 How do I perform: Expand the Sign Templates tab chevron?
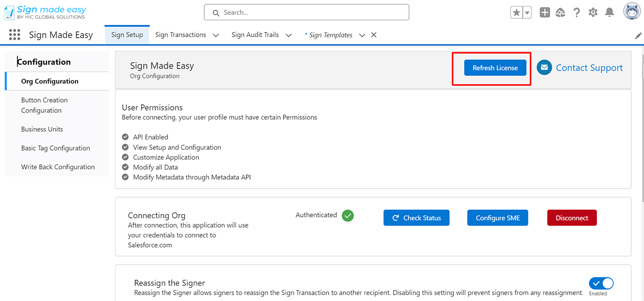pyautogui.click(x=362, y=35)
